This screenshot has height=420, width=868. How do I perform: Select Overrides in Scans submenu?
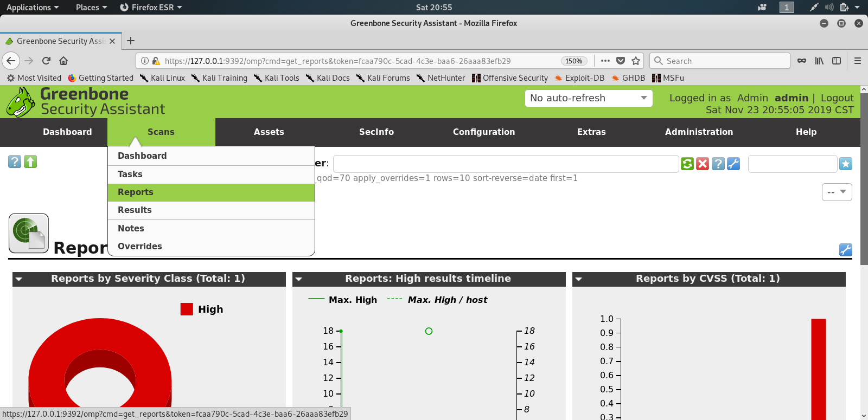(x=212, y=246)
